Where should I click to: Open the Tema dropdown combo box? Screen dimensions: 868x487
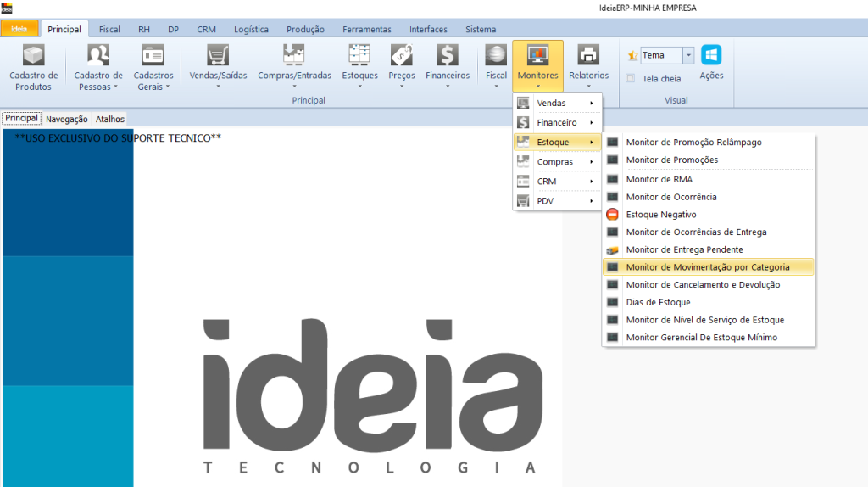(688, 55)
